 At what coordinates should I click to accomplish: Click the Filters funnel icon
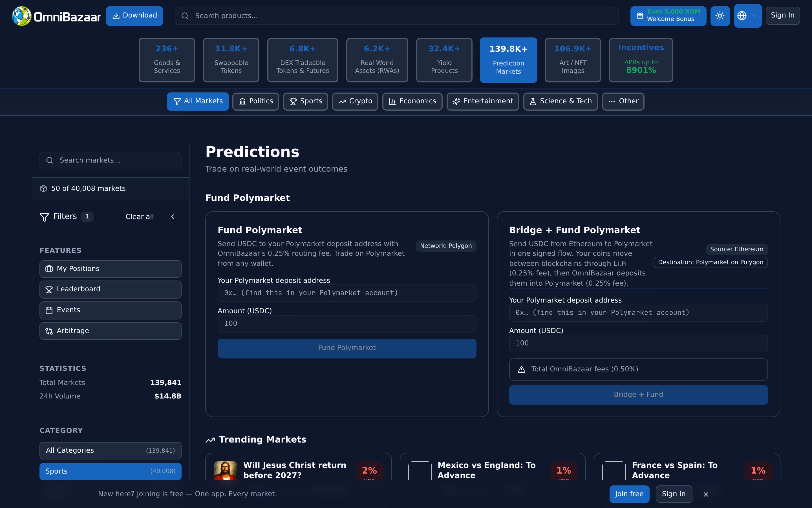(44, 217)
